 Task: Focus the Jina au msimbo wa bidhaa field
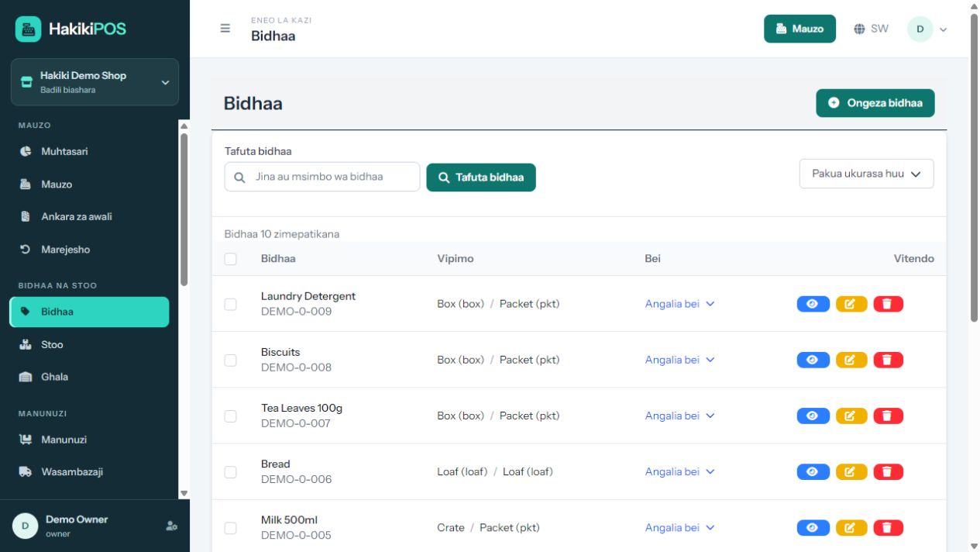tap(322, 177)
